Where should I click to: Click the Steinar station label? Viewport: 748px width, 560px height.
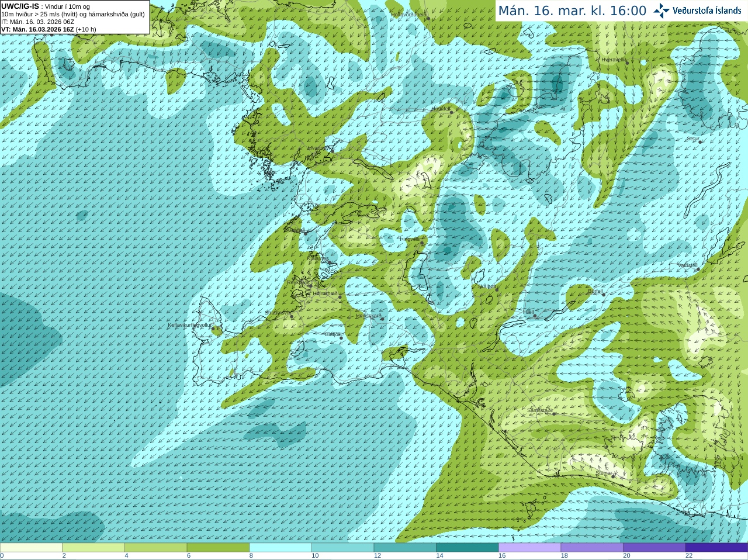coord(604,473)
